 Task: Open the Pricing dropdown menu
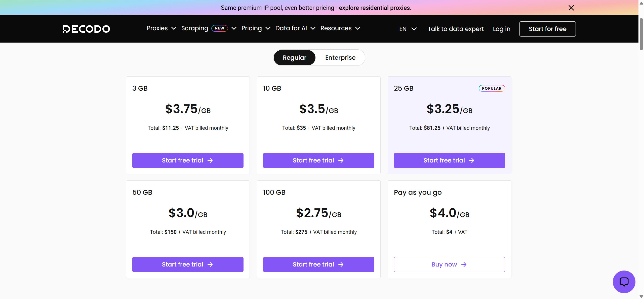(x=256, y=28)
